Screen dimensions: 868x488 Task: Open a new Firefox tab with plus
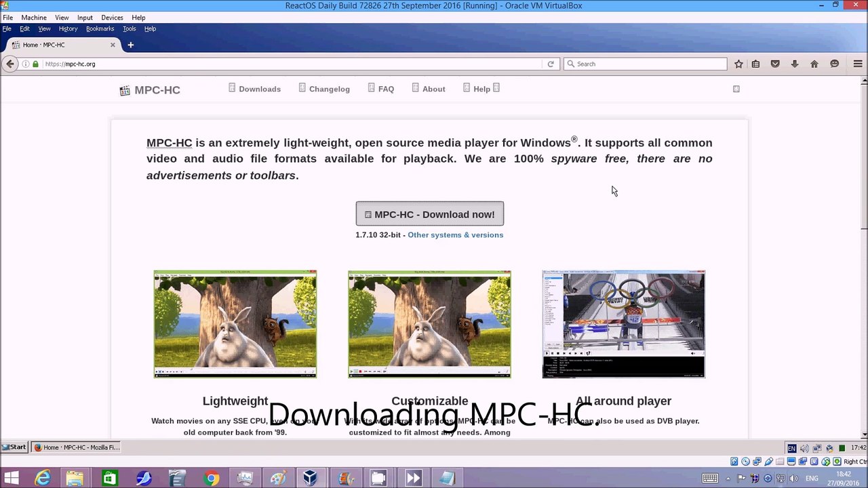pos(130,45)
